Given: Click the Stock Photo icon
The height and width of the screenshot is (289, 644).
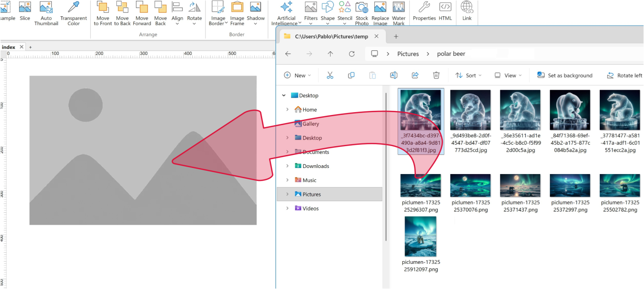Looking at the screenshot, I should point(362,8).
